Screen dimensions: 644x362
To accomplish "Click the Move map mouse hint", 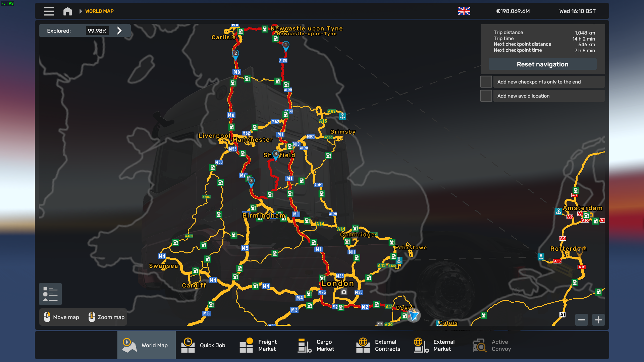I will click(x=61, y=317).
